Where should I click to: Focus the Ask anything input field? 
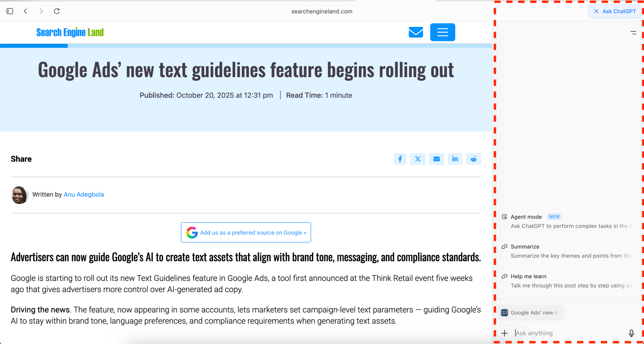(569, 333)
